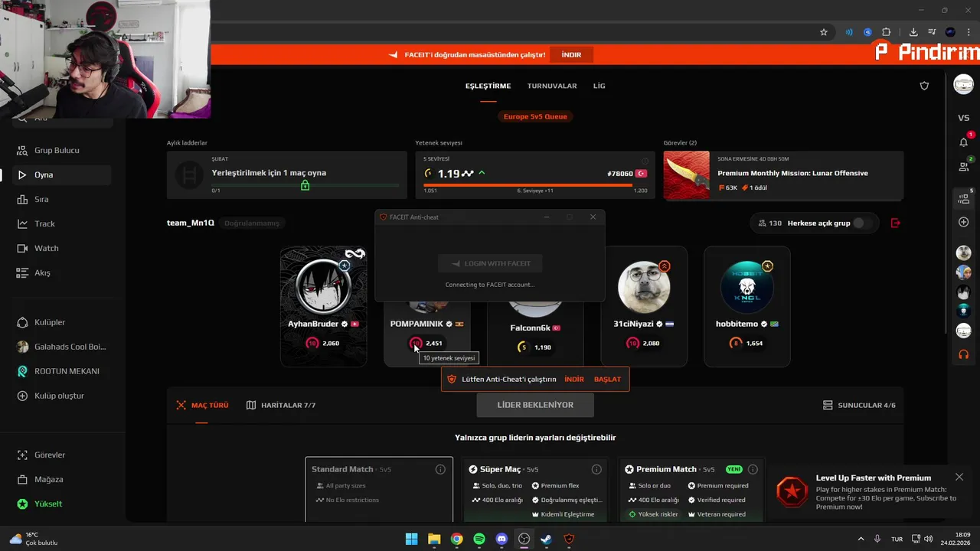Click the monthly ladder placement progress bar
980x551 pixels.
point(305,184)
